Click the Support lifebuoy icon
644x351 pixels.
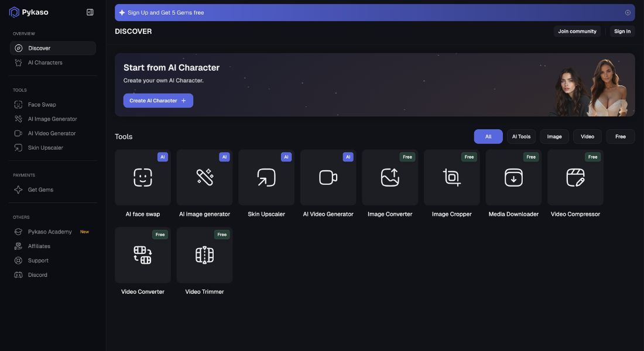tap(19, 260)
